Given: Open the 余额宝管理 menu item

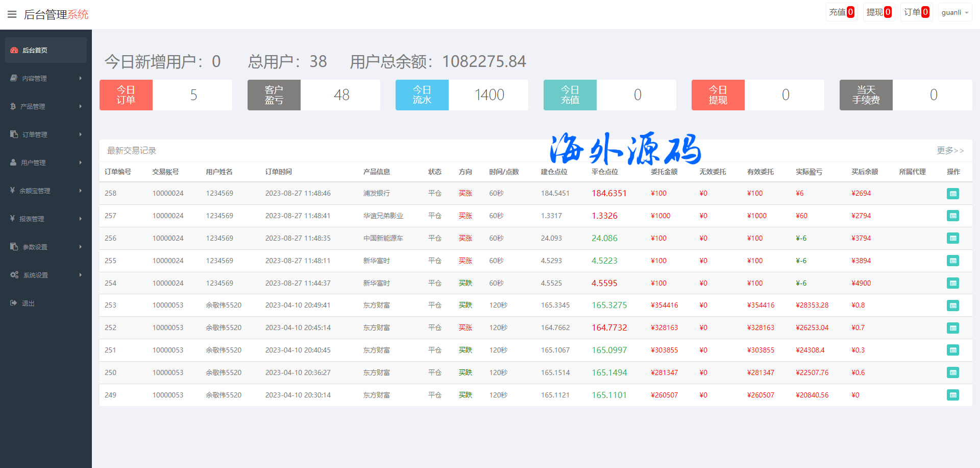Looking at the screenshot, I should pyautogui.click(x=35, y=191).
